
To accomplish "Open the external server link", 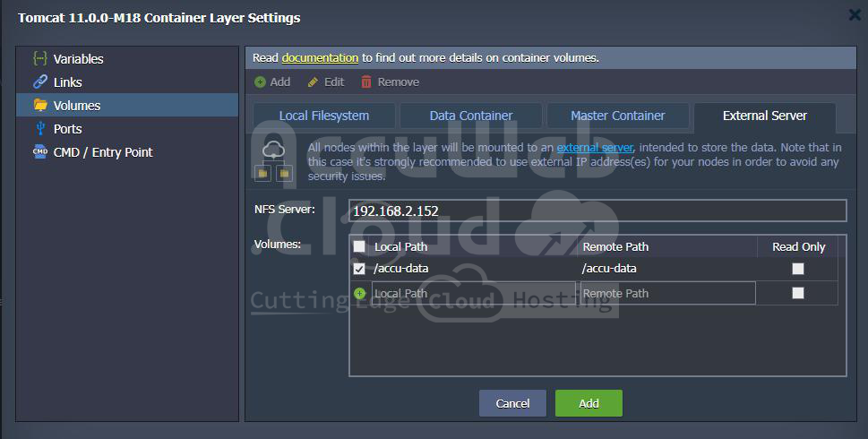I will [595, 147].
